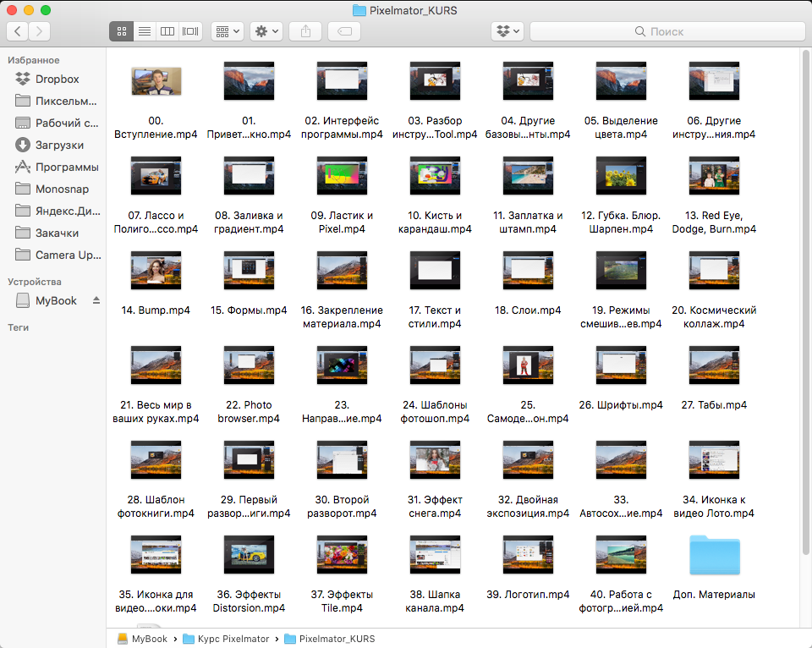Click Pixelmator_KURS in the path bar
Screen dimensions: 812x648
330,639
